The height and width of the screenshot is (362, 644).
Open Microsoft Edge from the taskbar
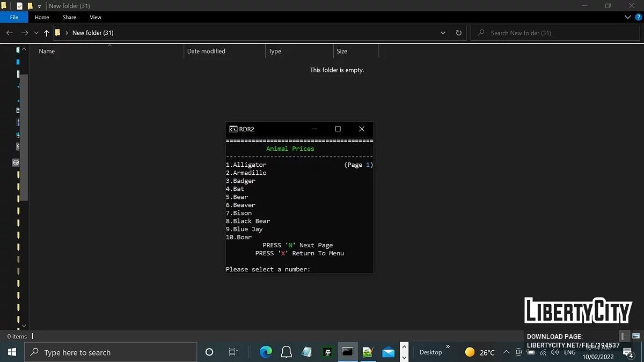[x=265, y=352]
